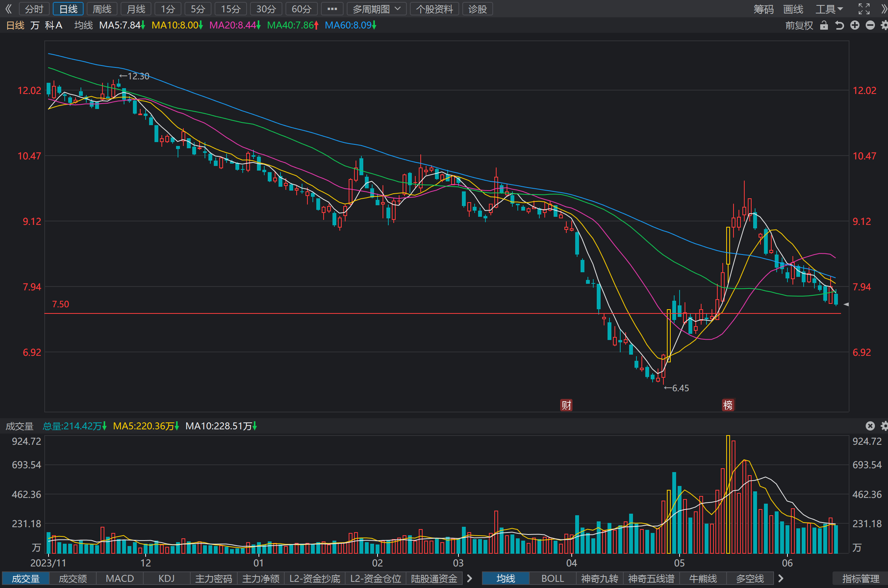Click the MA5:7.84 moving average label

[122, 25]
